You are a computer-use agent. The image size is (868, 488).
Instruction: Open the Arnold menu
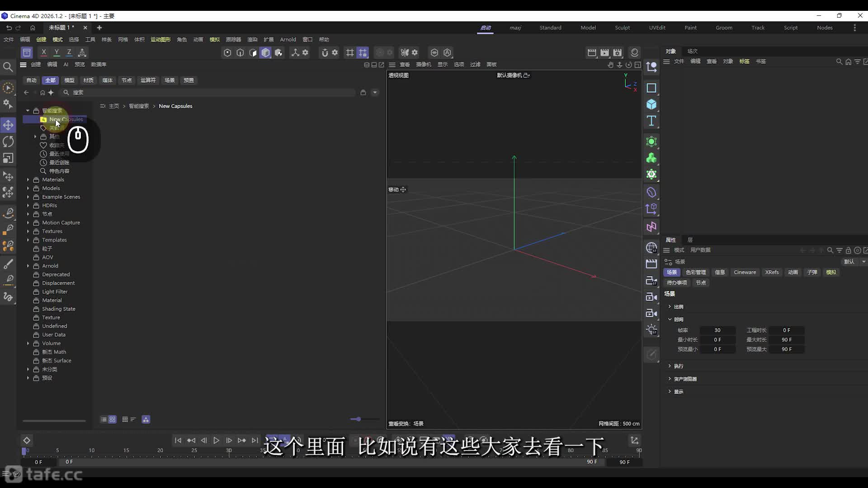288,40
